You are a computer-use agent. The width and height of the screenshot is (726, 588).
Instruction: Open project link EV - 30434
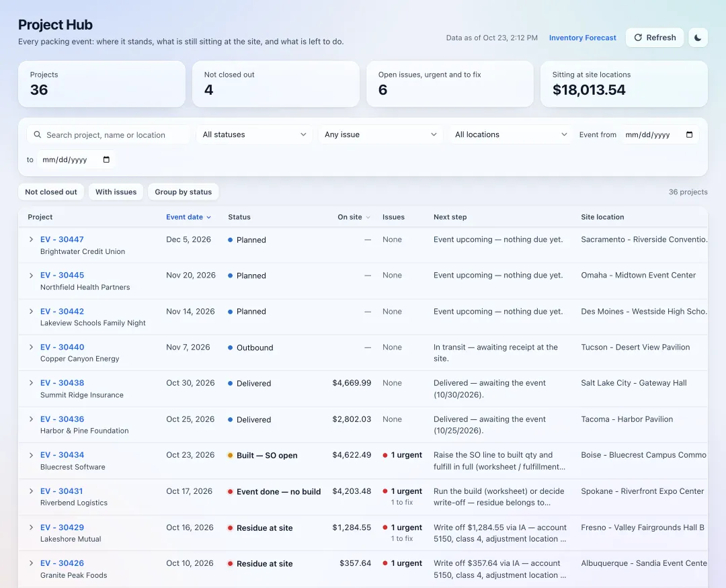click(62, 455)
